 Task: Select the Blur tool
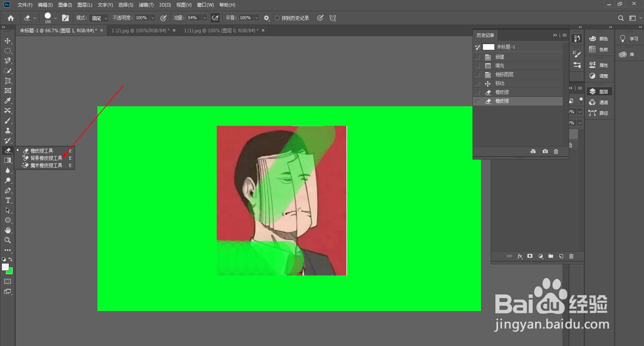(x=8, y=170)
